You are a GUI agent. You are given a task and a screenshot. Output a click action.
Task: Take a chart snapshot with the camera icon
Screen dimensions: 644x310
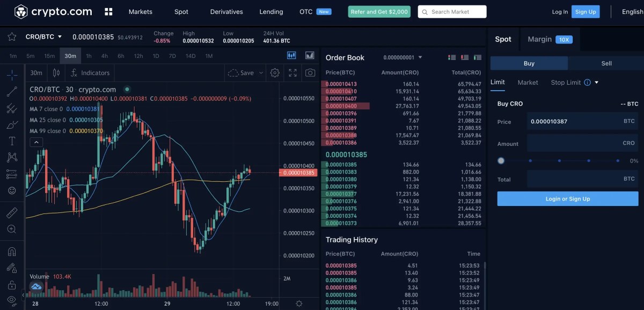pyautogui.click(x=310, y=73)
